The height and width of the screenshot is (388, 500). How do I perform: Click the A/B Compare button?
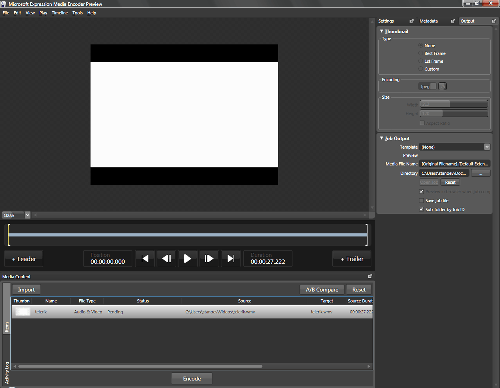[322, 289]
